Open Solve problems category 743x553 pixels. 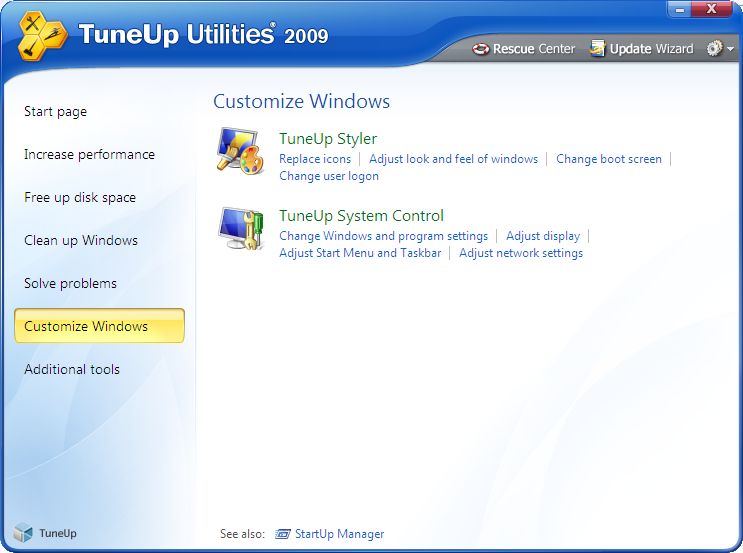pos(70,283)
